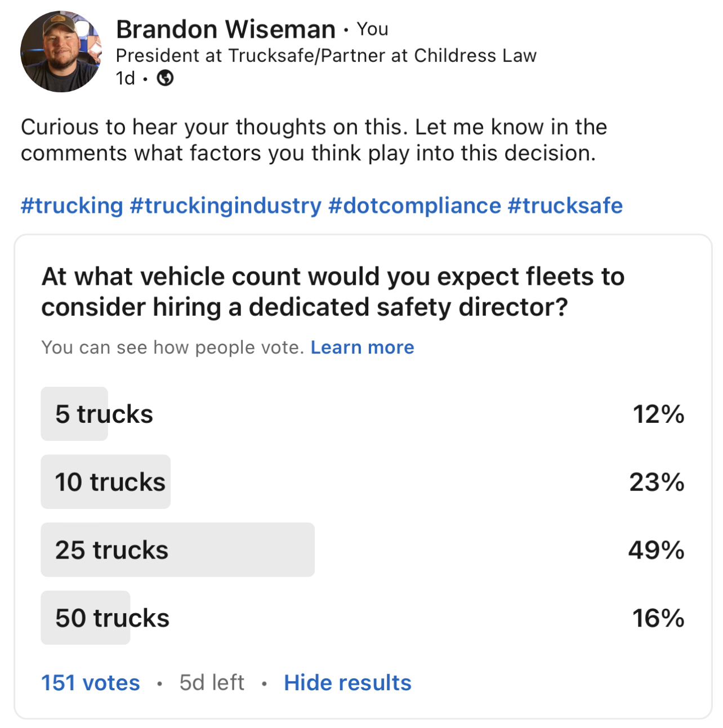Open the #truckingindustry hashtag
The width and height of the screenshot is (723, 728).
click(225, 206)
